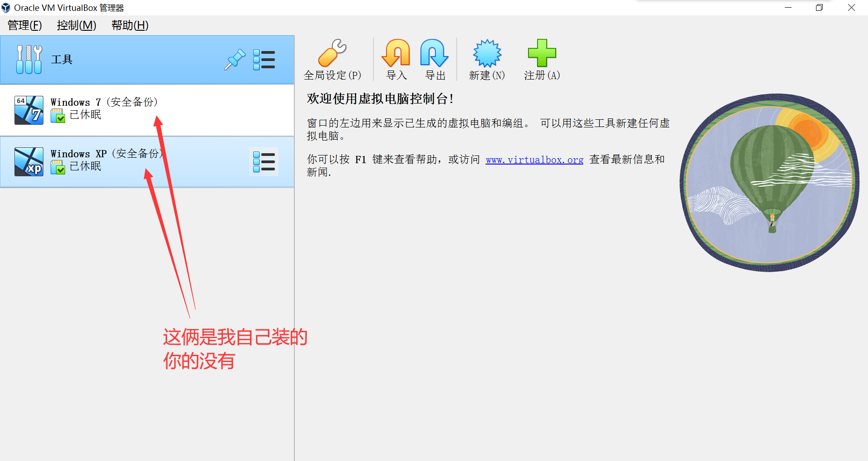Click the saved state icon under Windows XP
This screenshot has width=868, height=461.
click(58, 167)
